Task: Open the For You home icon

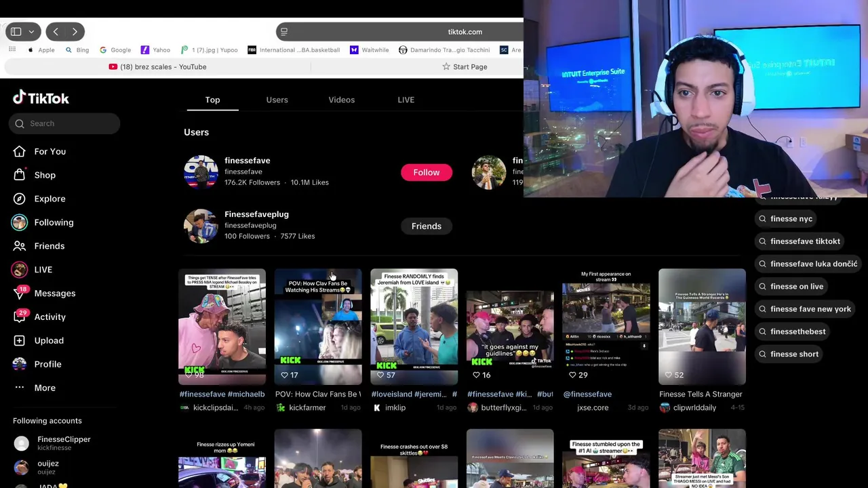Action: (x=20, y=151)
